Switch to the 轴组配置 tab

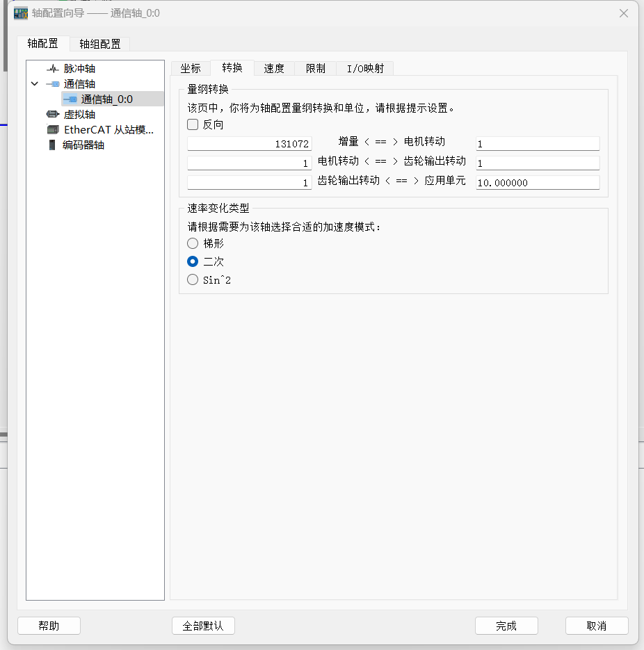[x=100, y=44]
